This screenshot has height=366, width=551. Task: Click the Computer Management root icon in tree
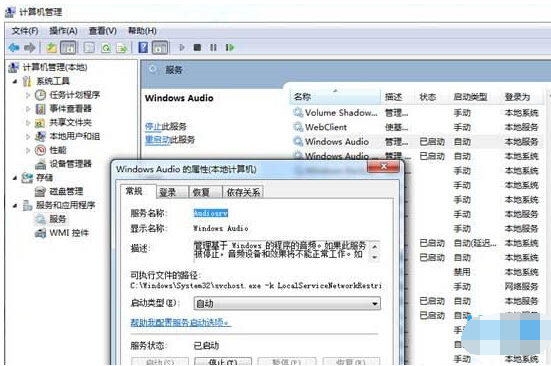coord(14,67)
